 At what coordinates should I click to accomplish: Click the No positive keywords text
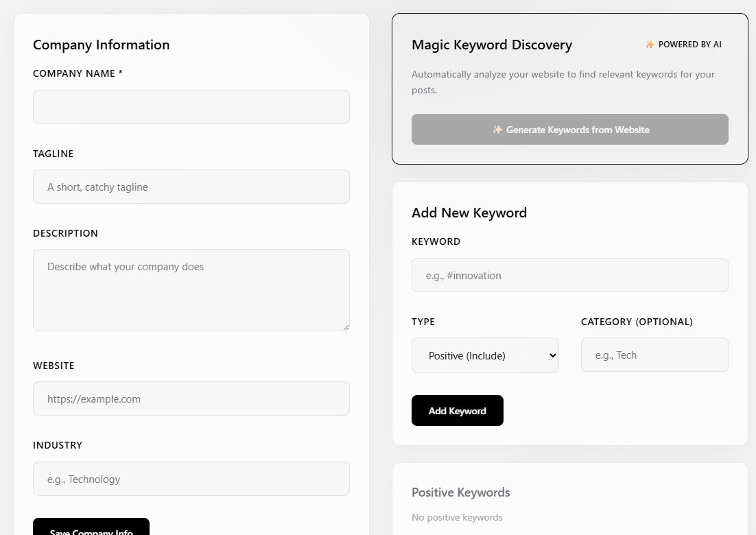pos(457,517)
